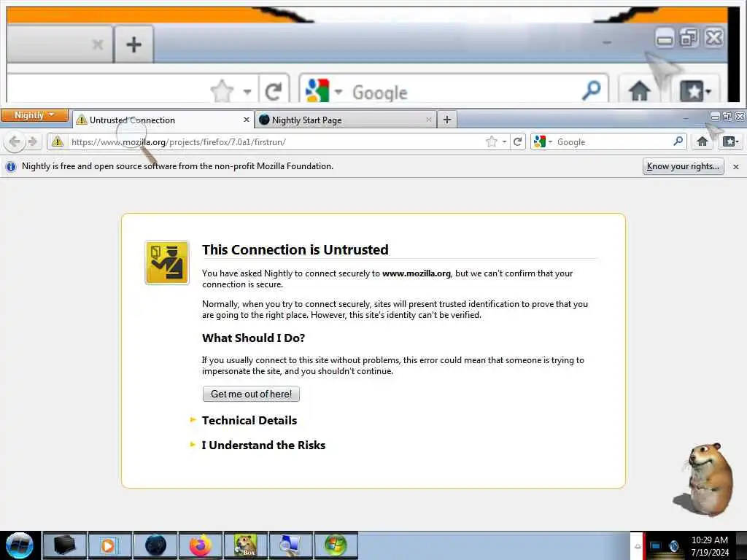Click the blue info icon in notification bar
747x560 pixels.
pyautogui.click(x=10, y=167)
